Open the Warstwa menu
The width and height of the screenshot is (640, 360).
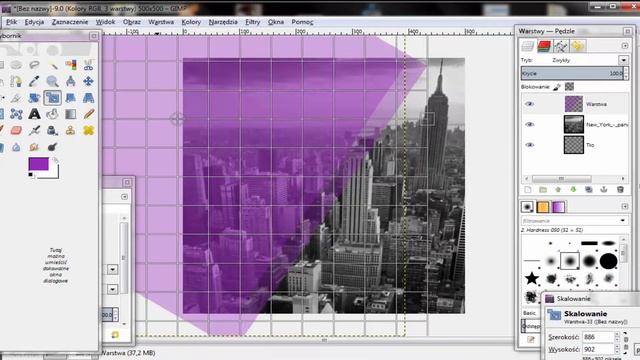161,22
